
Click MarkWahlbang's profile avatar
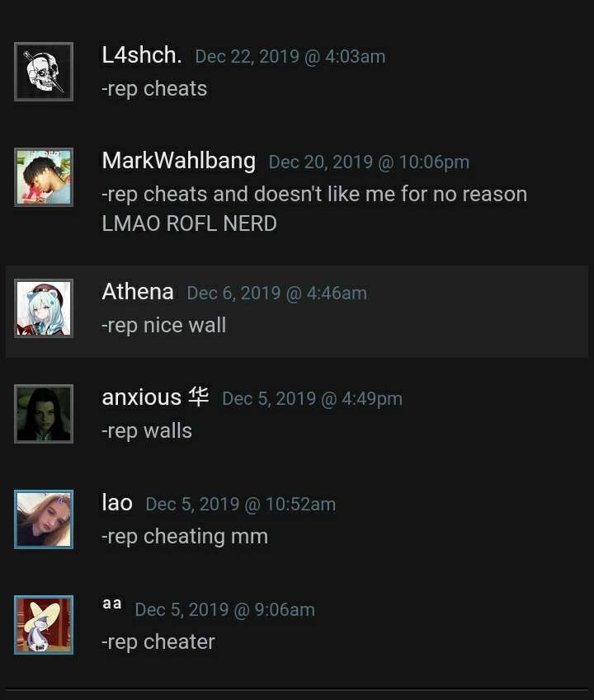(x=44, y=177)
